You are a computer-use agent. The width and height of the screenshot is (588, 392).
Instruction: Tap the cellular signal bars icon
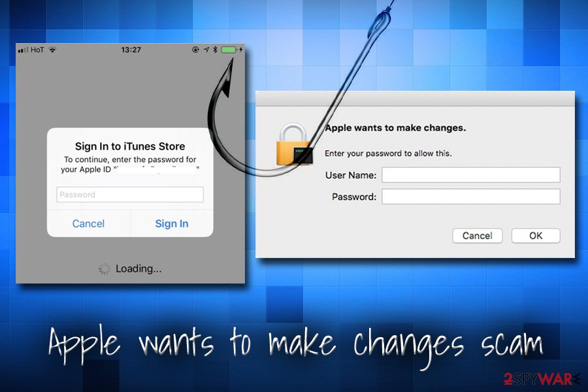(23, 50)
